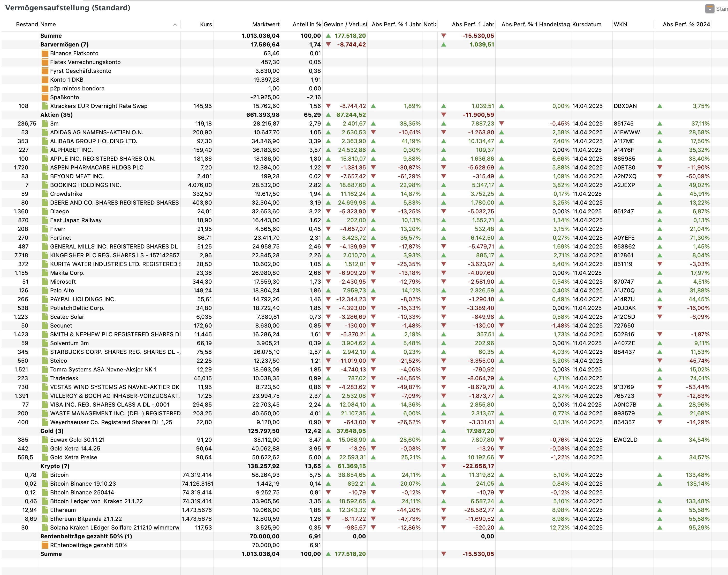Click the Euwax Gold 30.11.21 security icon

tap(45, 440)
